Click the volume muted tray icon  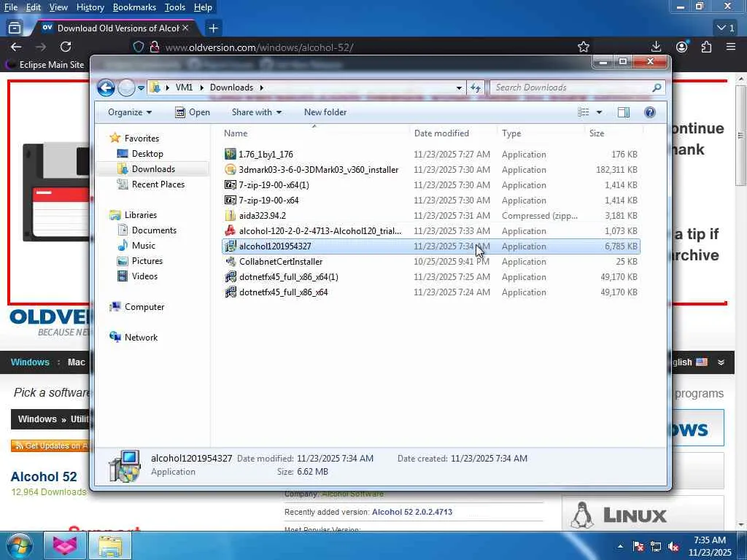[673, 547]
